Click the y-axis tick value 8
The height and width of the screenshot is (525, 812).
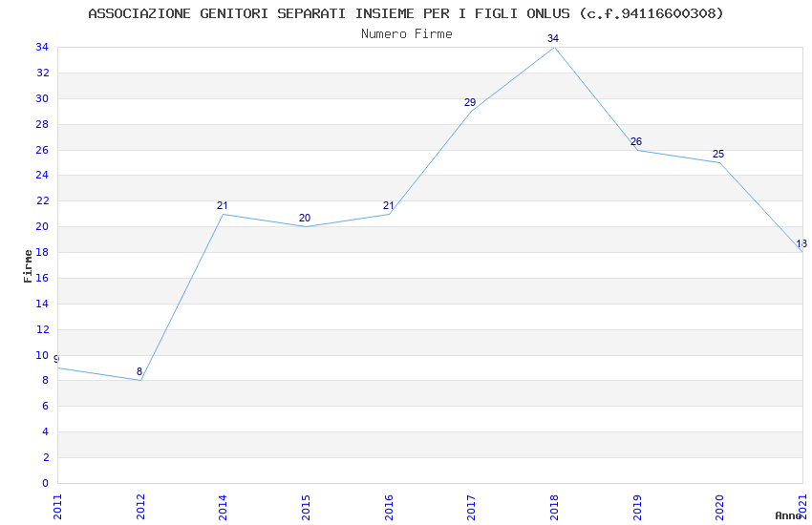click(46, 380)
